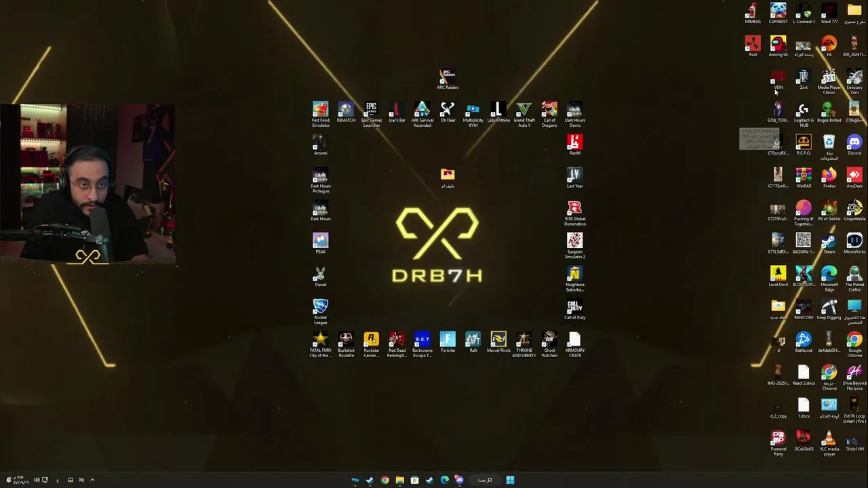Open Logitech G HUB shortcut
Viewport: 868px width, 488px height.
click(x=804, y=115)
